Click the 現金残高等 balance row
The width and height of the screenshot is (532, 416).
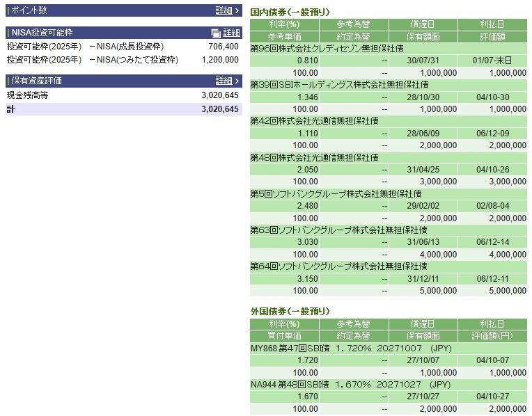tap(28, 95)
